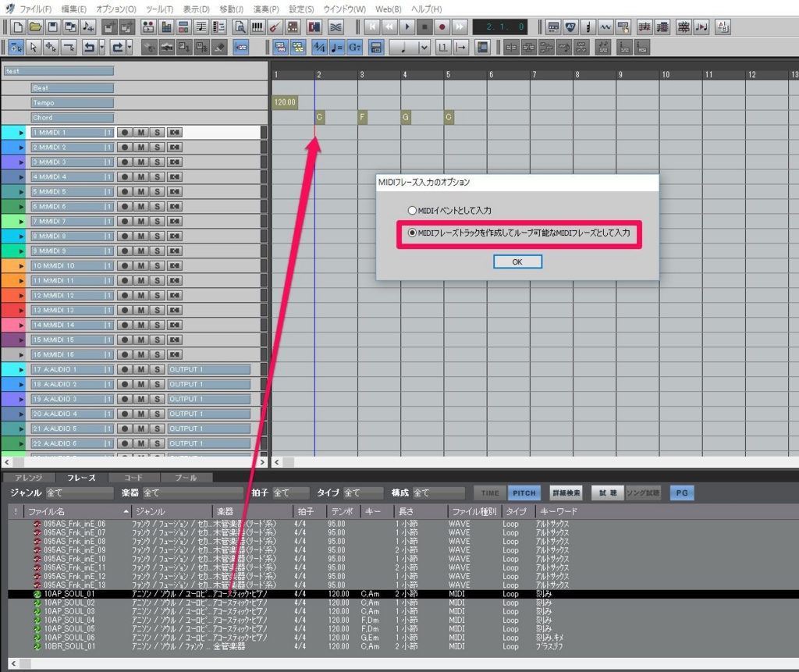
Task: Toggle the tempo track note icon
Action: 337,48
